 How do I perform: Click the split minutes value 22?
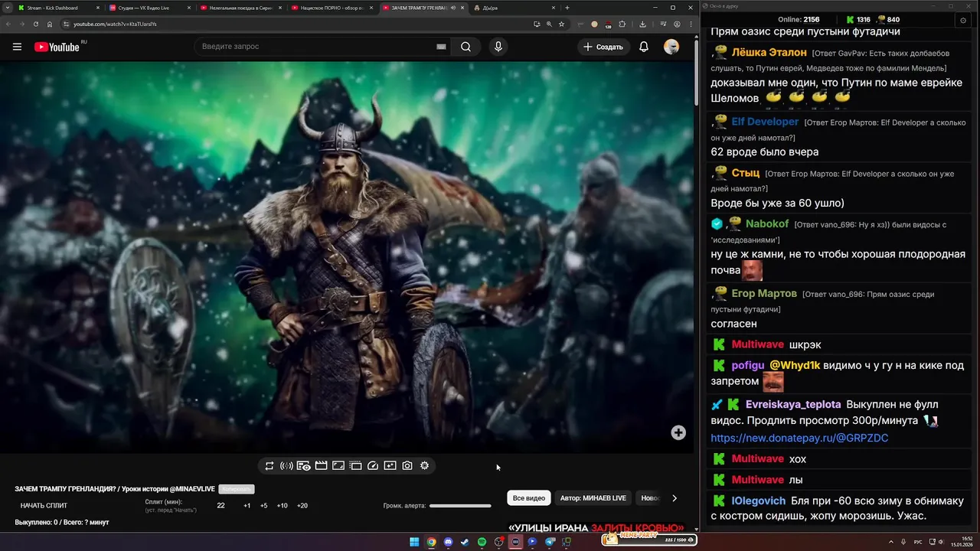tap(220, 506)
